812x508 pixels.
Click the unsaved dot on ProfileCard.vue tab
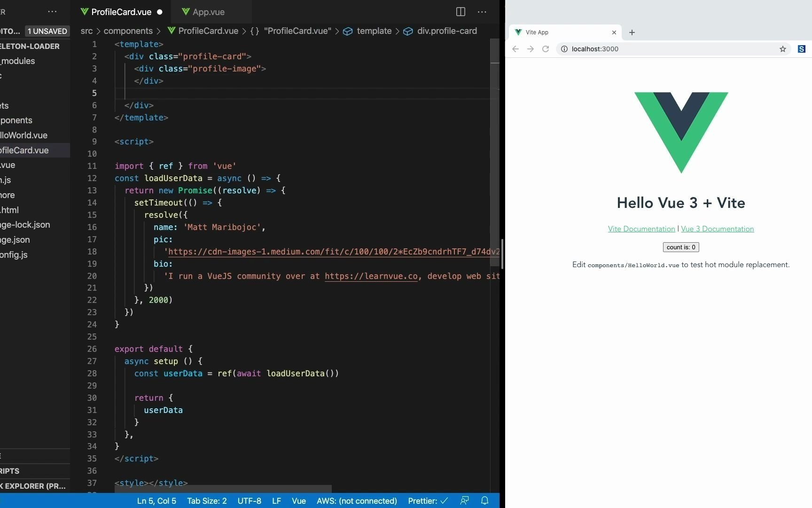[x=160, y=12]
